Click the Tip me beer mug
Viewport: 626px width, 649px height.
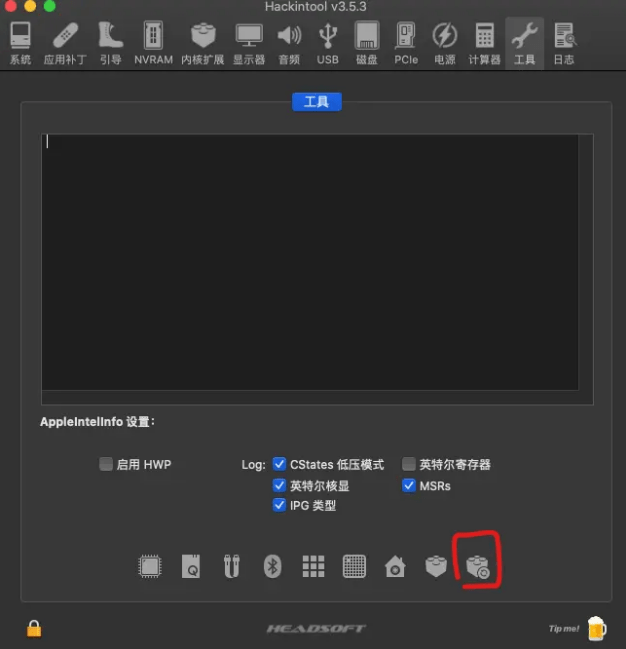click(x=597, y=628)
